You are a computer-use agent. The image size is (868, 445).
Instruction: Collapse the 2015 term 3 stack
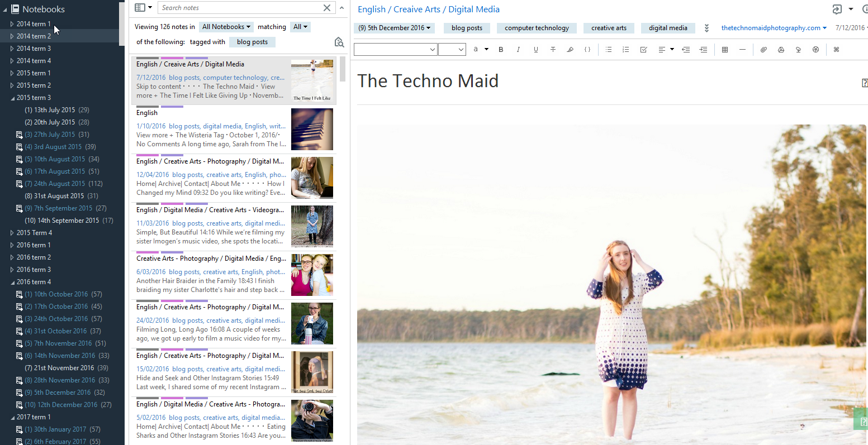(x=12, y=98)
